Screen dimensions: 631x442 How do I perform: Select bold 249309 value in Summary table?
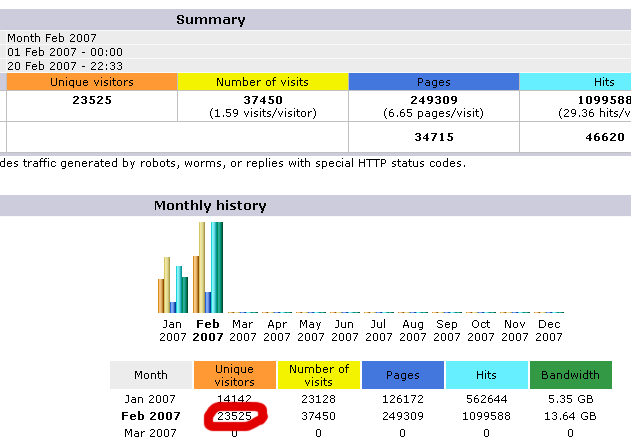434,100
